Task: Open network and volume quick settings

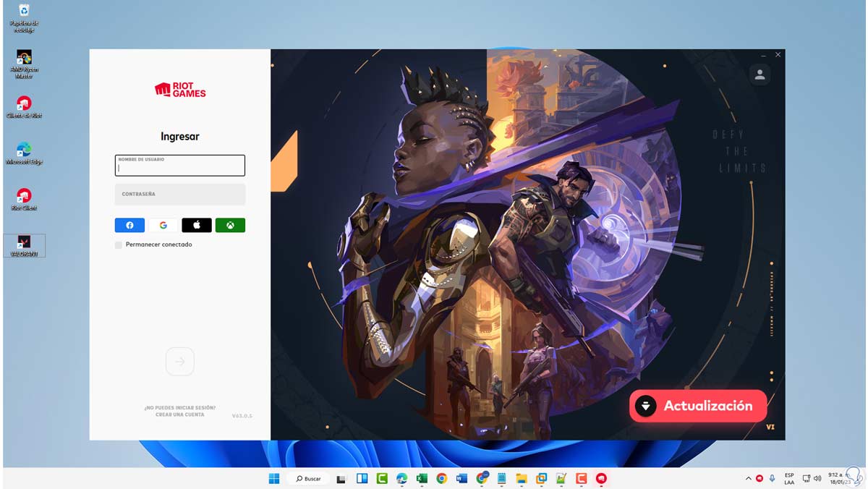Action: 812,478
